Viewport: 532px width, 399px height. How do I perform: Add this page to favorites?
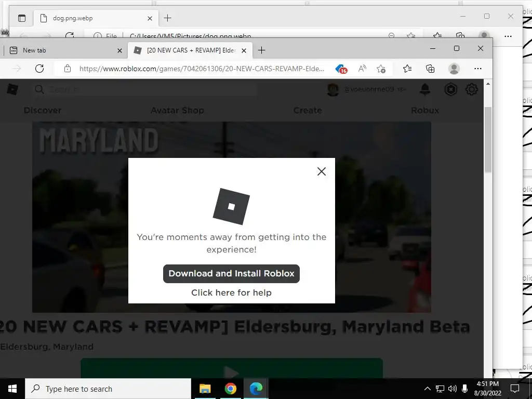click(x=381, y=69)
